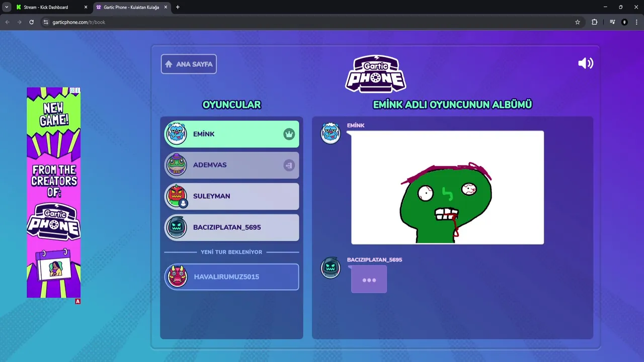Click the ANA SAYFA home button

[x=189, y=64]
